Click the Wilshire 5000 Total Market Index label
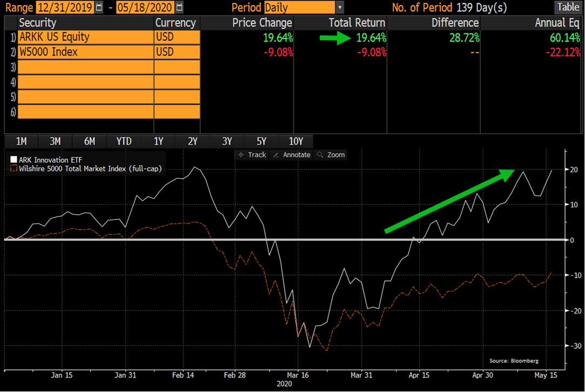The width and height of the screenshot is (585, 392). click(x=90, y=168)
